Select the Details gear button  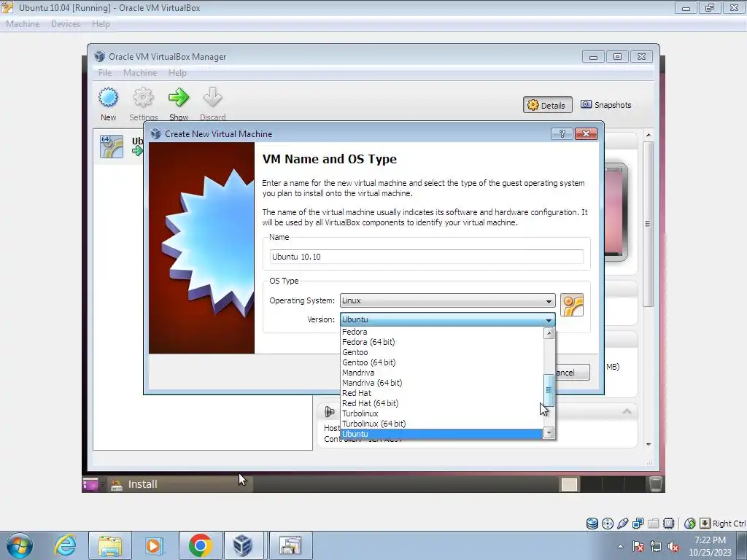coord(547,105)
